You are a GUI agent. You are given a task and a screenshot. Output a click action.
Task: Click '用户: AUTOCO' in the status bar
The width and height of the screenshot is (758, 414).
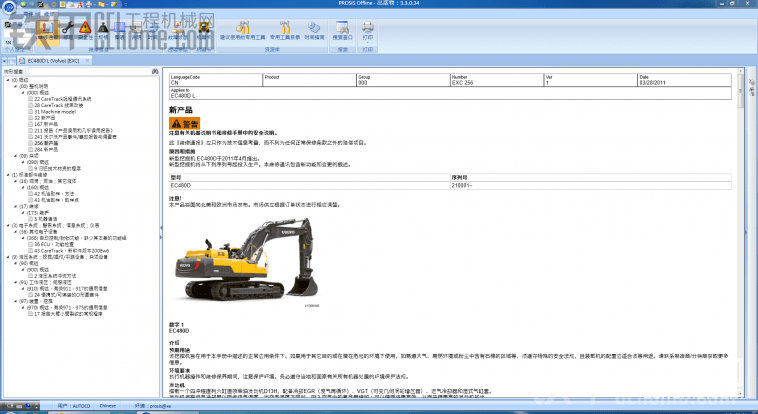(74, 406)
